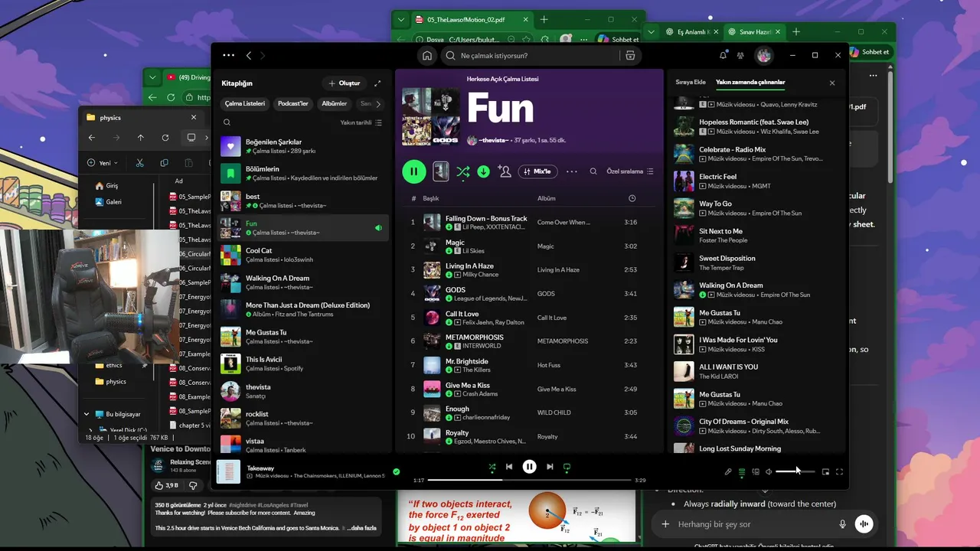Toggle shuffle in the bottom player bar
The height and width of the screenshot is (551, 980).
[x=492, y=467]
